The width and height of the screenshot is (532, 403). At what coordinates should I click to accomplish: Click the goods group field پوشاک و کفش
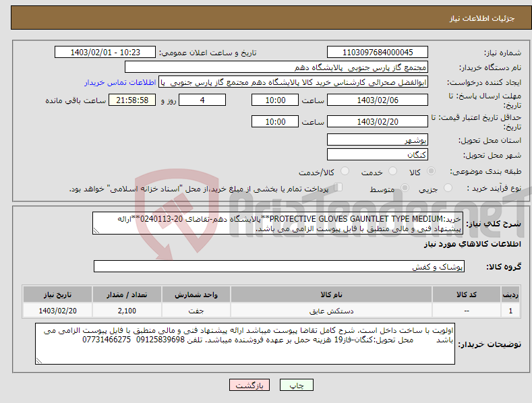[x=279, y=266]
